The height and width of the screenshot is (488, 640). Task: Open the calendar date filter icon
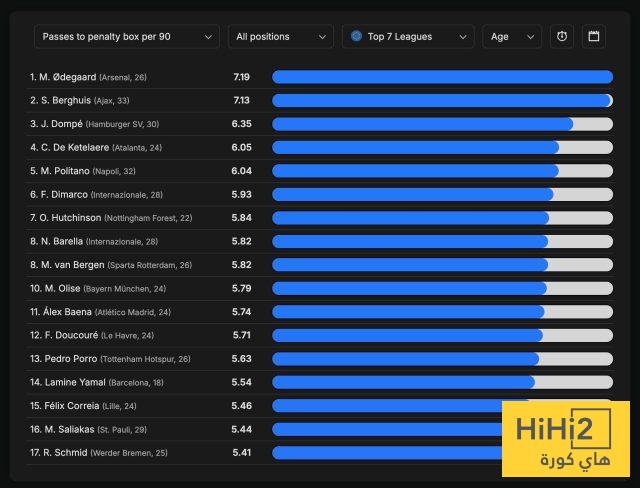[594, 37]
